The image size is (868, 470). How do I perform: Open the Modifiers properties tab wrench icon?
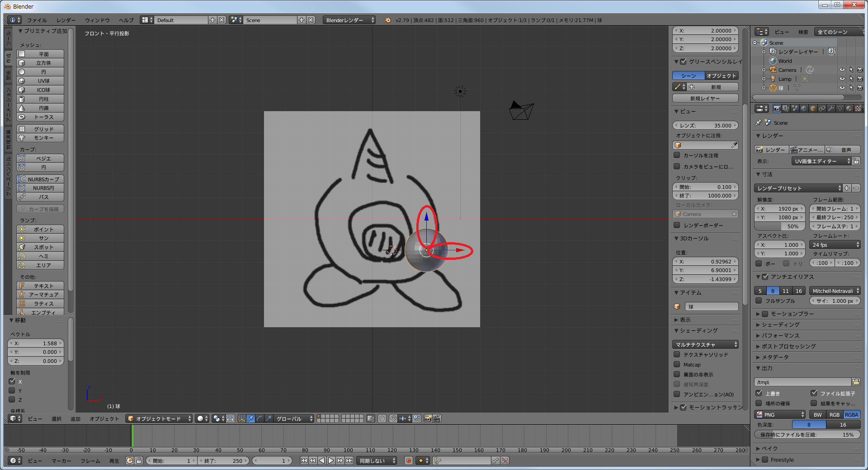click(831, 108)
